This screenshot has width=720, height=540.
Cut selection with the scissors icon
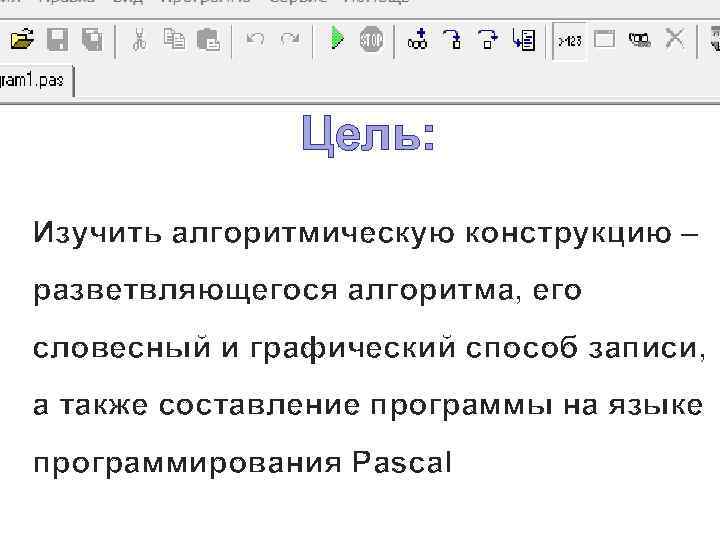(139, 40)
